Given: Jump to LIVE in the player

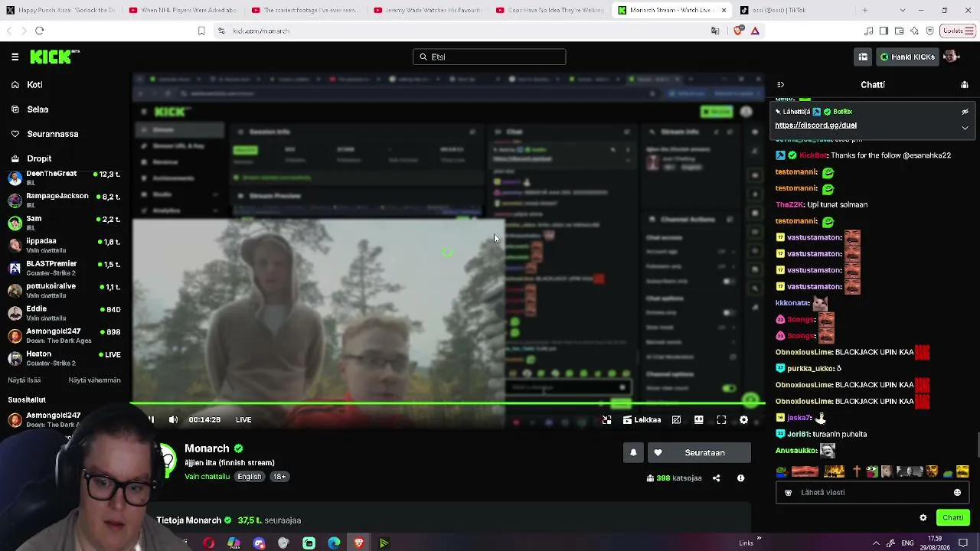Looking at the screenshot, I should 243,419.
